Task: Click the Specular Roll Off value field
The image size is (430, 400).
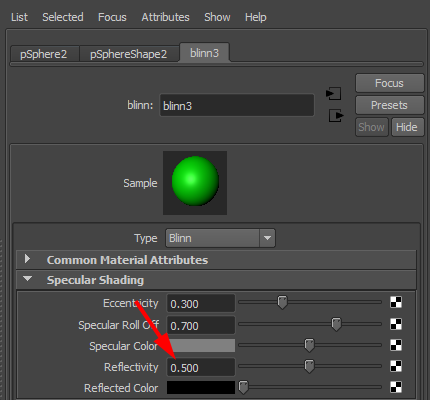Action: click(201, 325)
